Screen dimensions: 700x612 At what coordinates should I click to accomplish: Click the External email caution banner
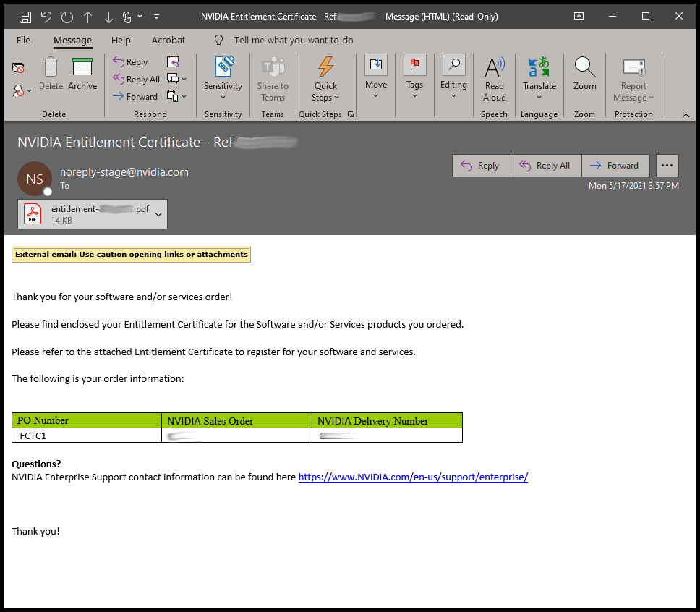132,254
